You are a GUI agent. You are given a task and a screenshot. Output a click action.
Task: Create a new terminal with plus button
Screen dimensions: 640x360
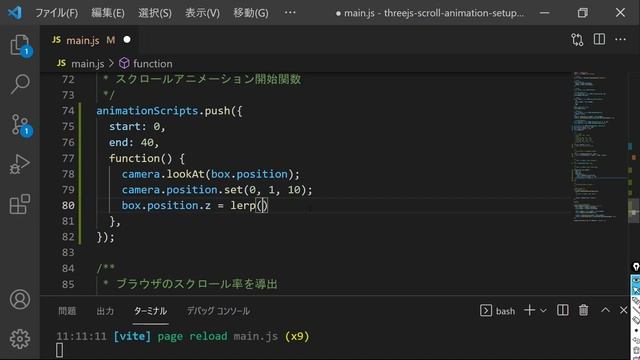[529, 310]
